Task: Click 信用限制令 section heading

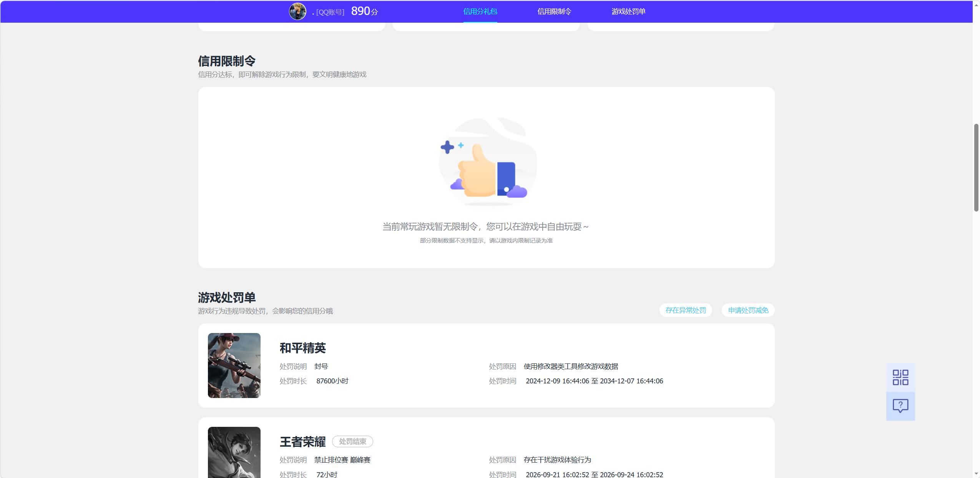Action: pos(227,61)
